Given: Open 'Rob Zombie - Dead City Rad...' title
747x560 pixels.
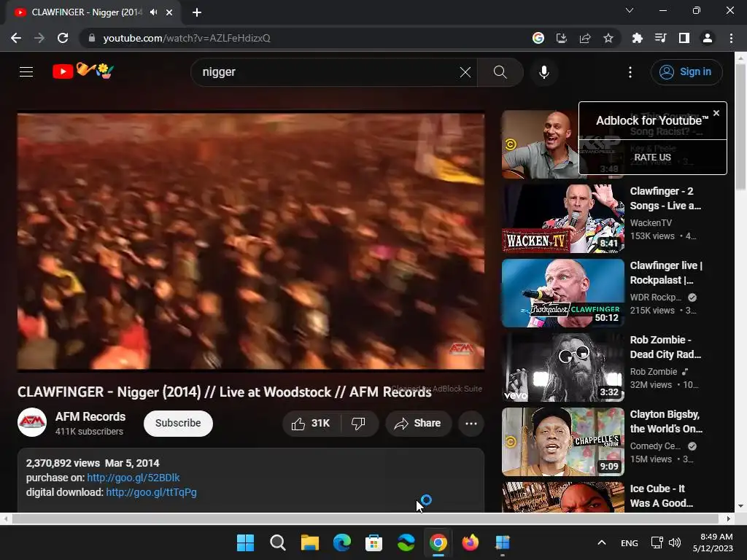Looking at the screenshot, I should (665, 347).
